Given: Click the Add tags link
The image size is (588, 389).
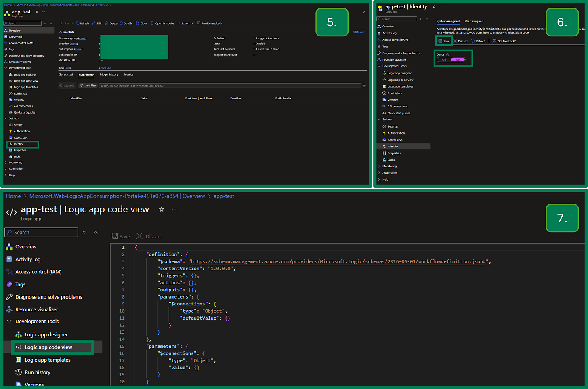Looking at the screenshot, I should pos(106,68).
